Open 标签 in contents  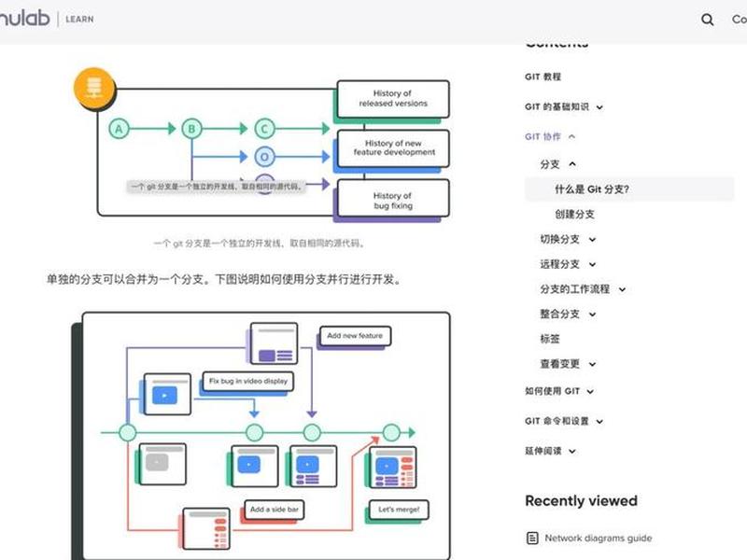[550, 339]
